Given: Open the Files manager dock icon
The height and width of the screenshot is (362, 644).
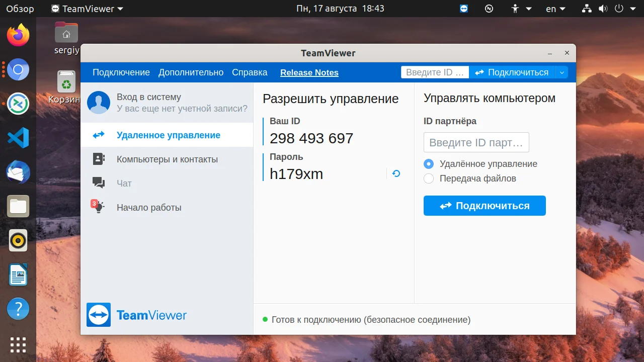Looking at the screenshot, I should [18, 206].
